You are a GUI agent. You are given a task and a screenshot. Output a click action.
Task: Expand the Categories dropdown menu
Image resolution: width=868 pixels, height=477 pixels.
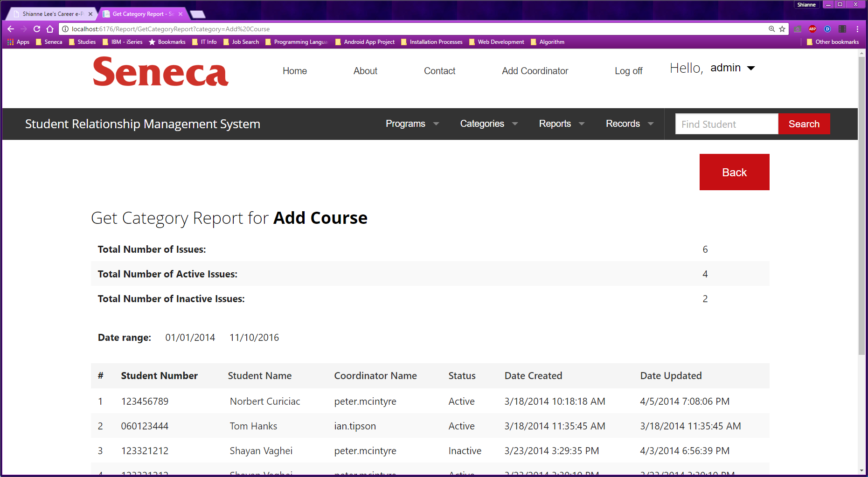[x=489, y=124]
